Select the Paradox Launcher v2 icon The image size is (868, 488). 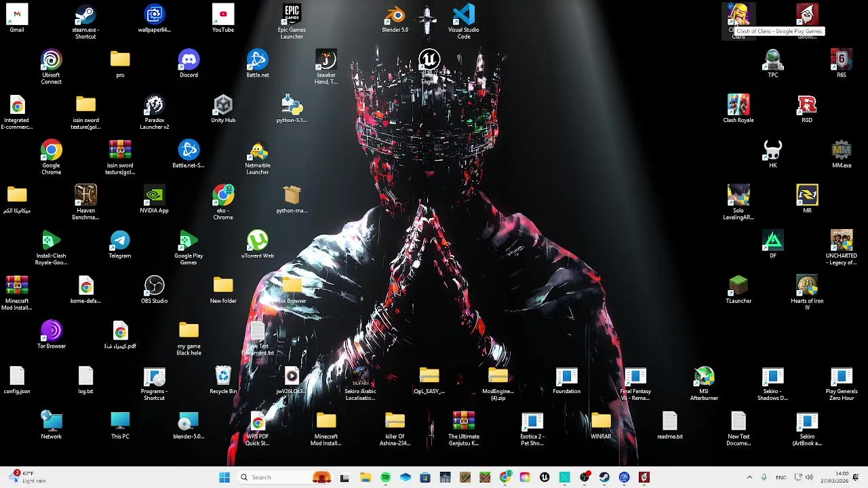(x=154, y=113)
